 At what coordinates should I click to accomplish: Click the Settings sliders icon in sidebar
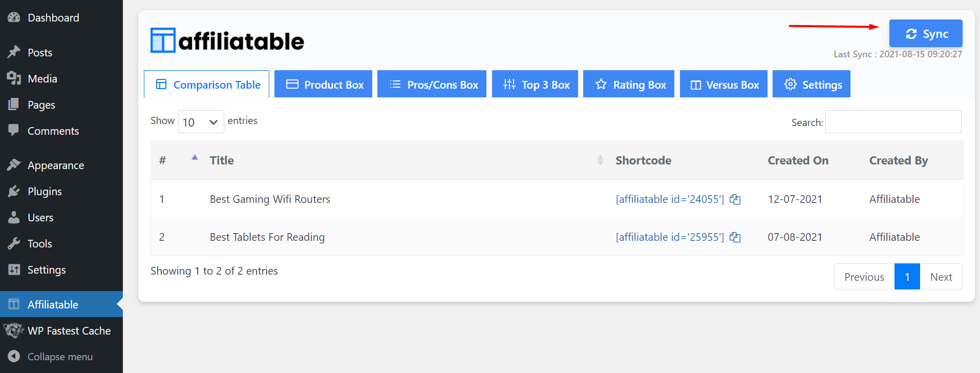point(14,270)
